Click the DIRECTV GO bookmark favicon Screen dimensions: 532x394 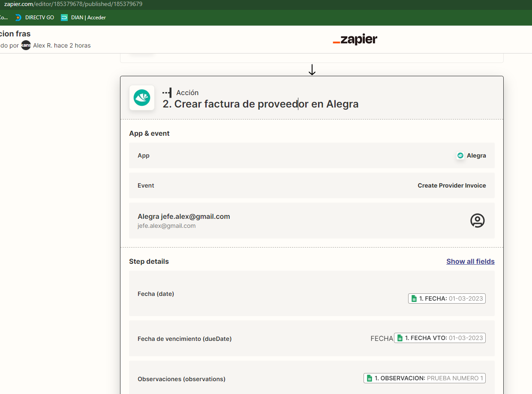coord(18,18)
